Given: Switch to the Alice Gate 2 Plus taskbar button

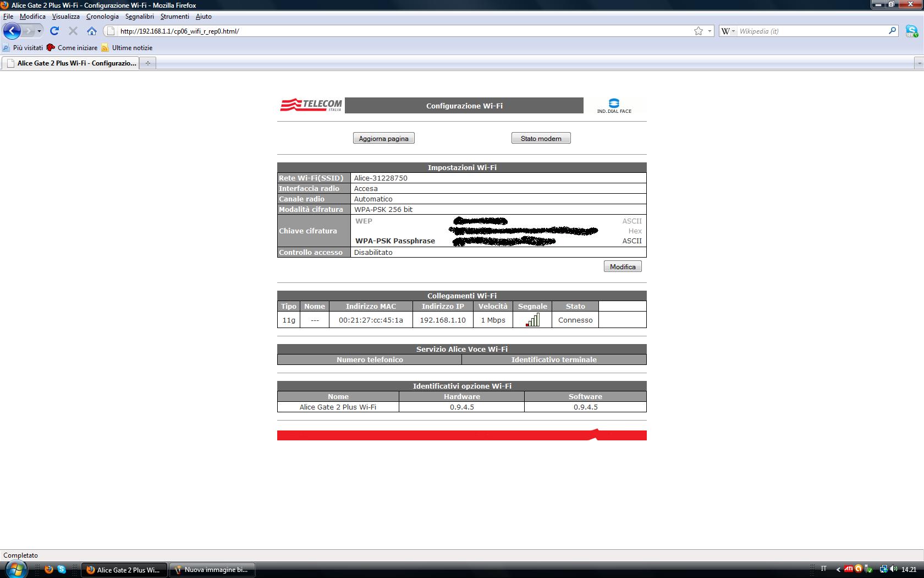Looking at the screenshot, I should coord(124,570).
